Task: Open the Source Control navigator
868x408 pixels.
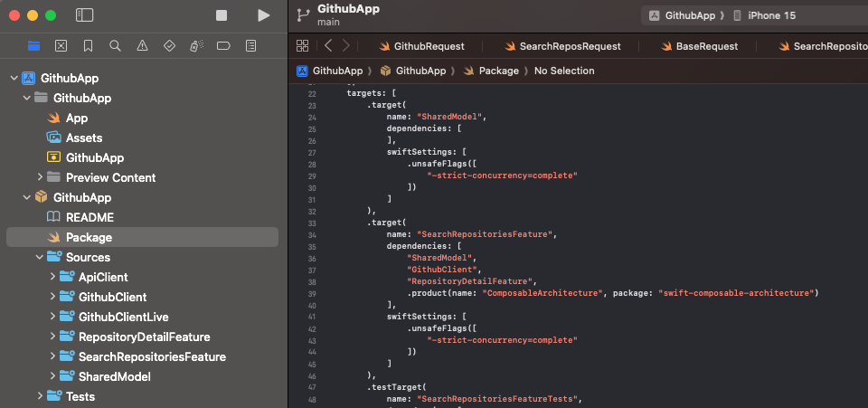Action: (61, 46)
